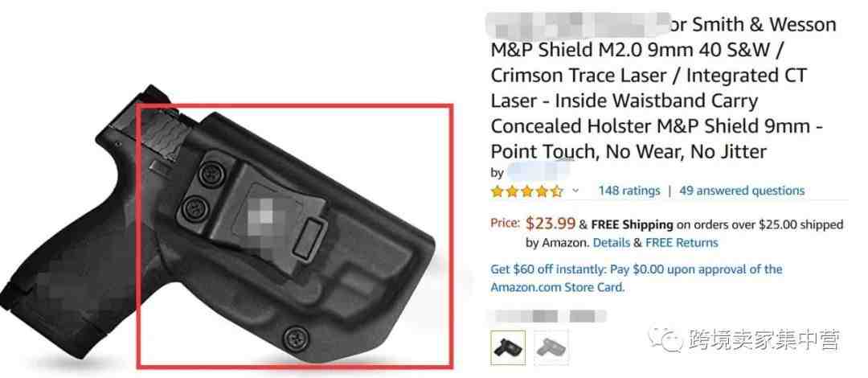Select the black holster color thumbnail

pyautogui.click(x=508, y=347)
